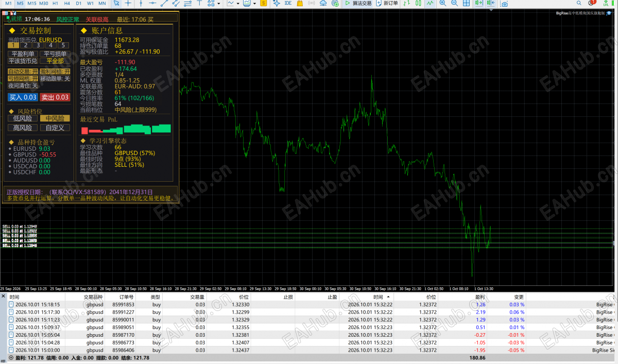This screenshot has height=364, width=618.
Task: Pick the trendline drawing tool
Action: tap(165, 3)
